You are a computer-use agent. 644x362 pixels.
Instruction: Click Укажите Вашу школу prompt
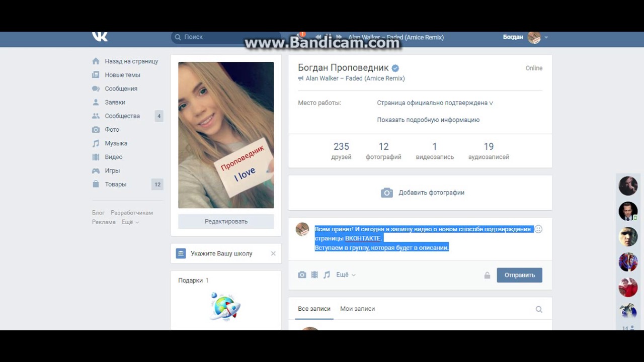[x=221, y=253]
